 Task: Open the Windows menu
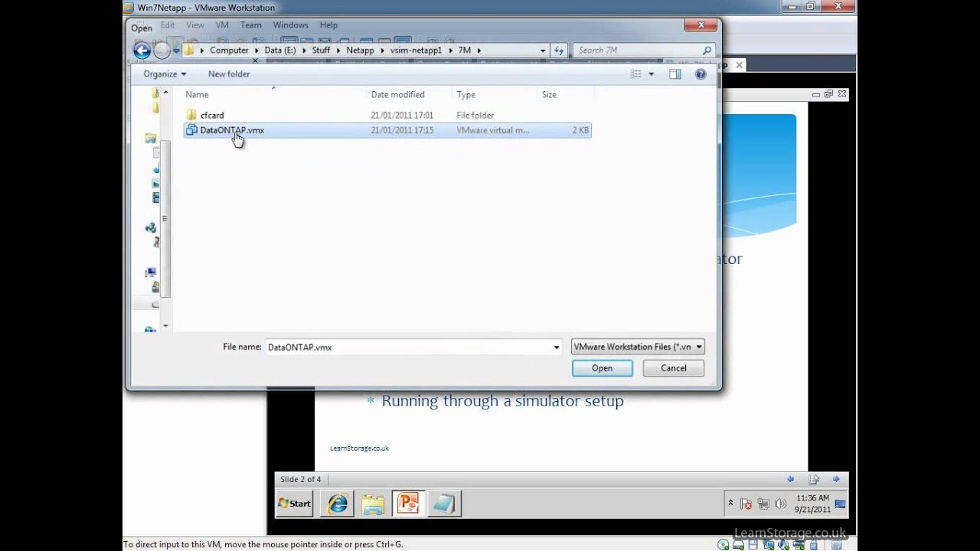(x=291, y=25)
